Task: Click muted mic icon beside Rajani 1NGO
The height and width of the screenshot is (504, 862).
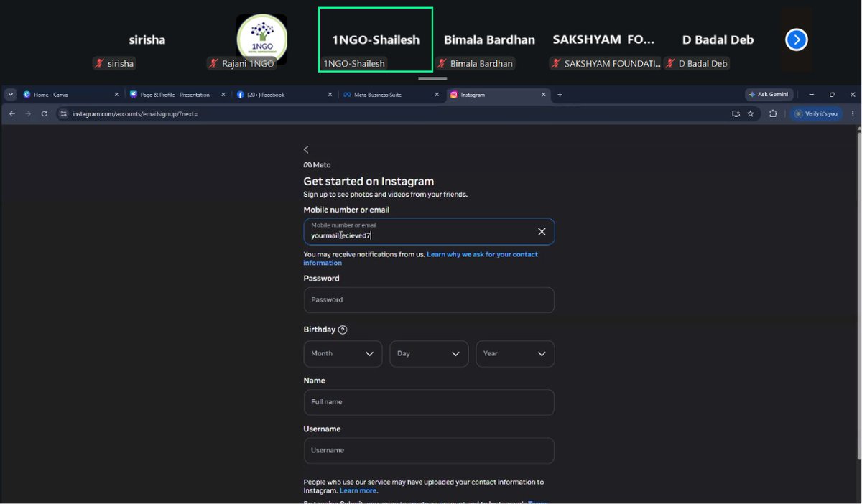Action: click(x=213, y=63)
